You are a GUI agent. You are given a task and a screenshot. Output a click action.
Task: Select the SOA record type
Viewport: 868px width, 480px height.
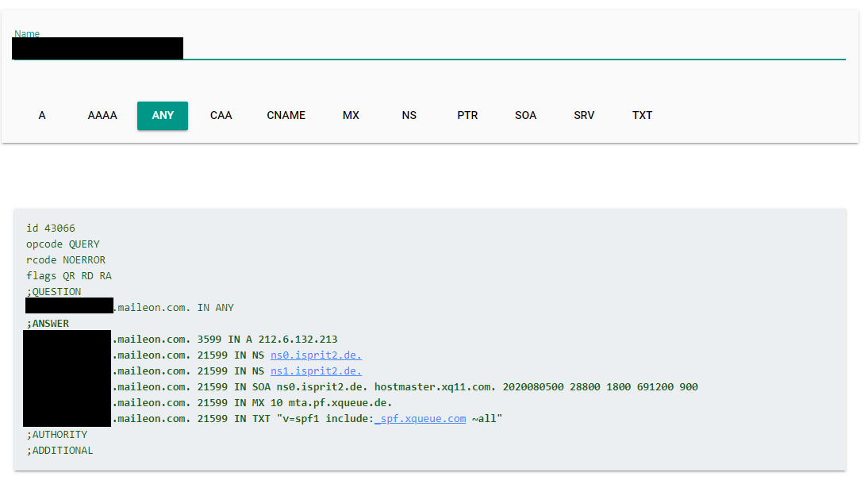coord(525,115)
